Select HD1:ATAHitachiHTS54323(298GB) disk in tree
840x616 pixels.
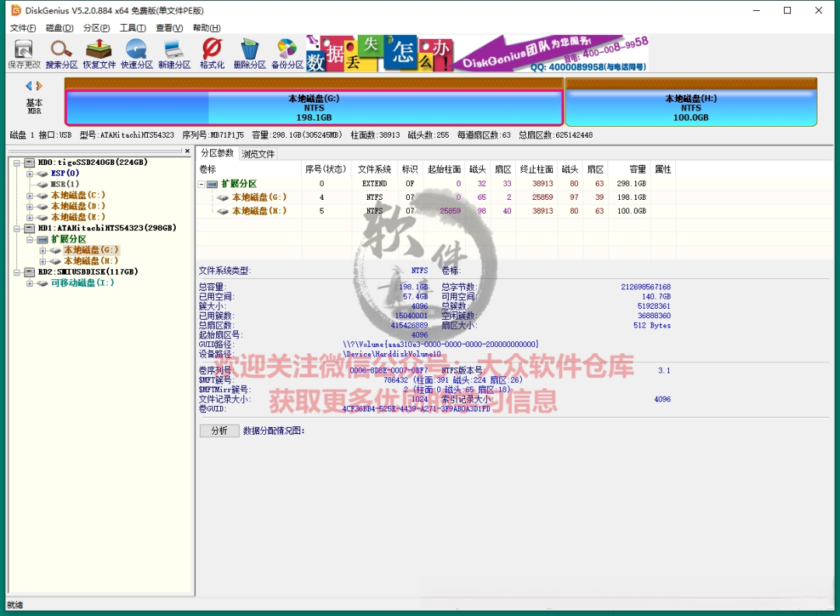click(107, 228)
